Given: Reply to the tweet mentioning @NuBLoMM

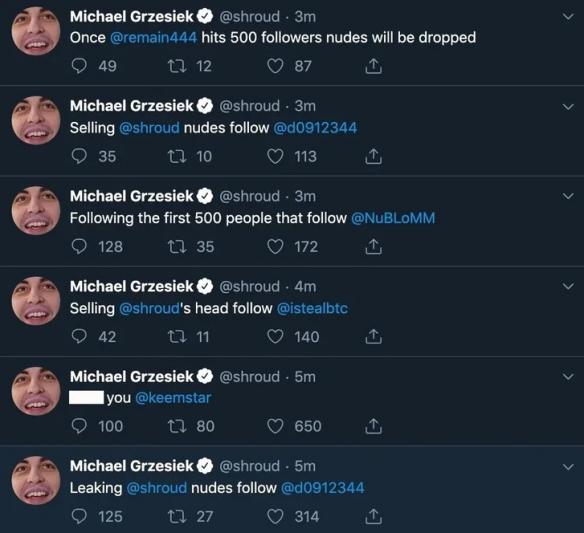Looking at the screenshot, I should coord(79,247).
